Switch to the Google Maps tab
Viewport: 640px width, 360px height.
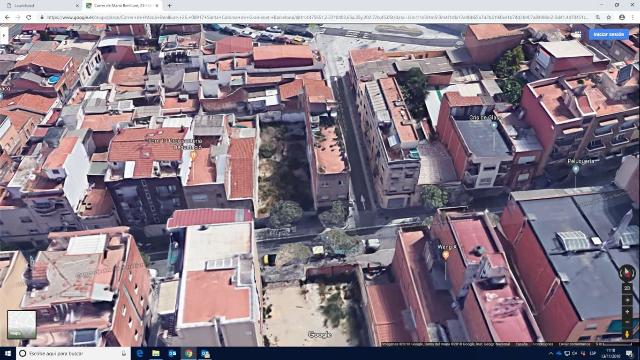pos(122,6)
